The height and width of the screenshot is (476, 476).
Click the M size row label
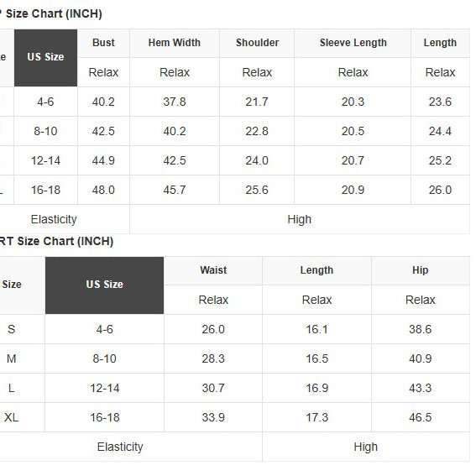point(11,358)
